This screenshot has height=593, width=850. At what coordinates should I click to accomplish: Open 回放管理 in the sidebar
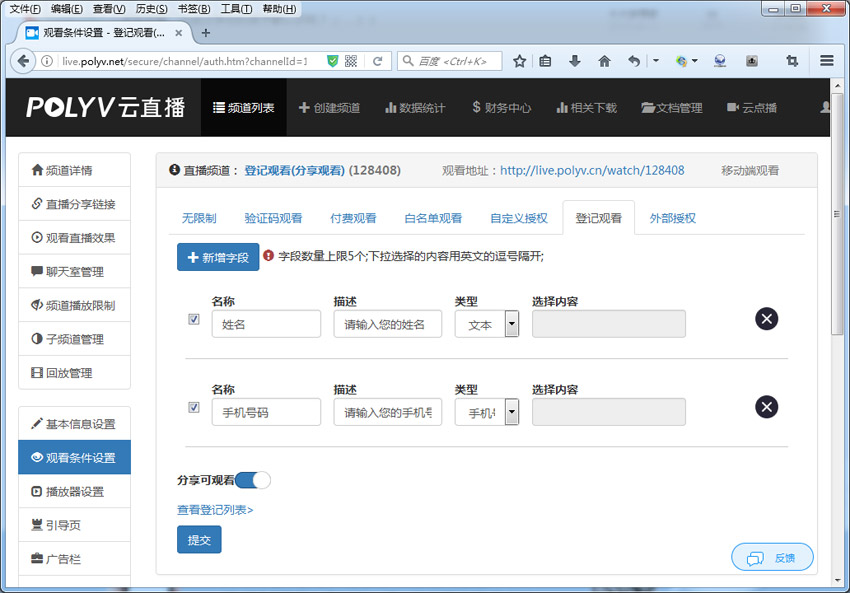(68, 372)
